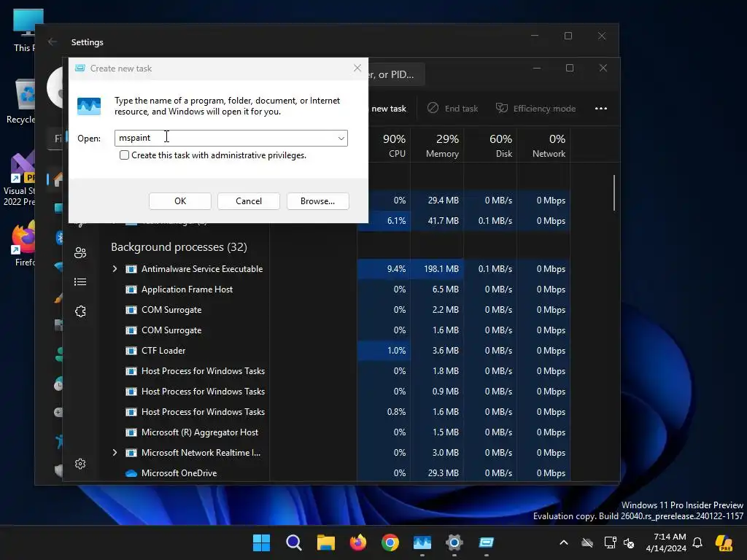The width and height of the screenshot is (747, 560).
Task: Click the Run dialog taskbar icon
Action: [x=487, y=542]
